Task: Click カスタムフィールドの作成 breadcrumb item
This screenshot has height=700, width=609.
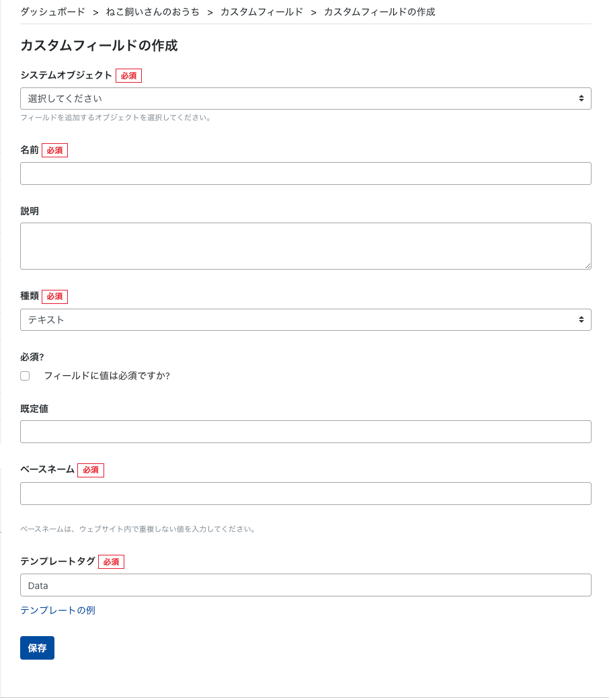Action: pos(379,12)
